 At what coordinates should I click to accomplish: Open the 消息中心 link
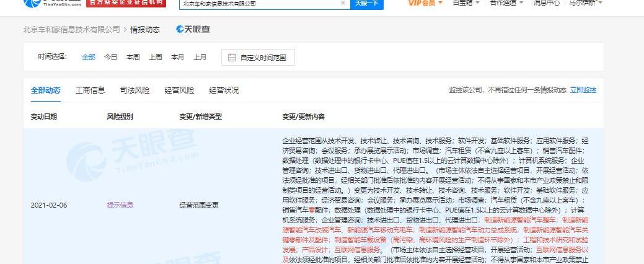546,3
